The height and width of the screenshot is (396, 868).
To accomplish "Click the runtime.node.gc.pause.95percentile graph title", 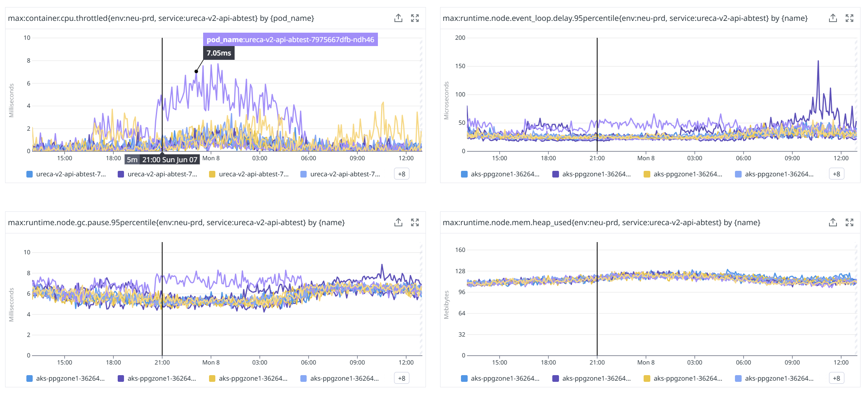I will click(x=176, y=222).
